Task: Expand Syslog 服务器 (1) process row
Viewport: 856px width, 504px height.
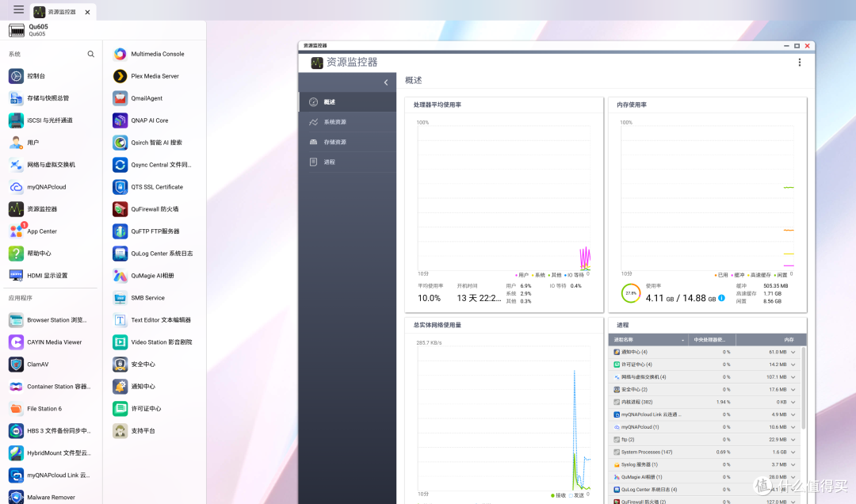Action: pos(793,464)
